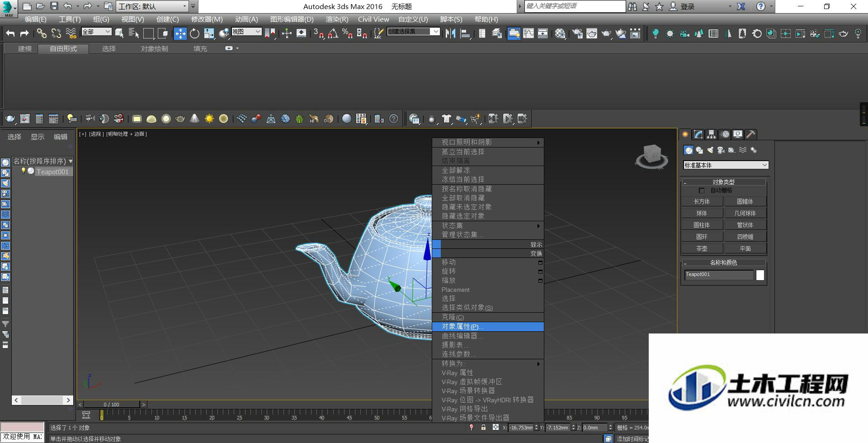Click the 圆柱体 object type button
This screenshot has height=443, width=868.
tap(702, 225)
